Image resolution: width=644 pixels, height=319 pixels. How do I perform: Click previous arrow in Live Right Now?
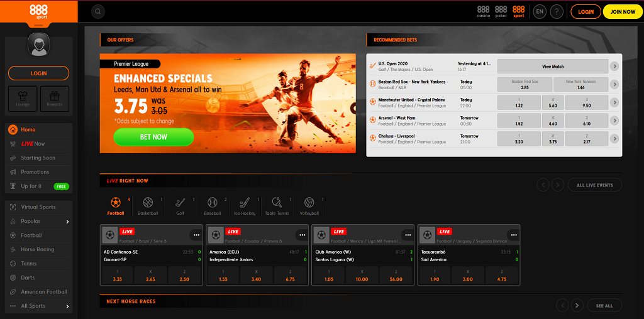point(543,185)
